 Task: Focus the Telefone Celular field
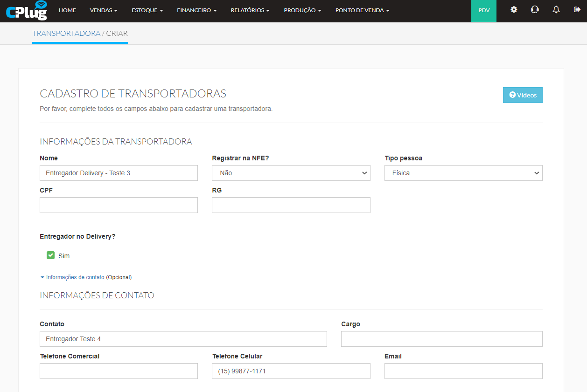[291, 371]
